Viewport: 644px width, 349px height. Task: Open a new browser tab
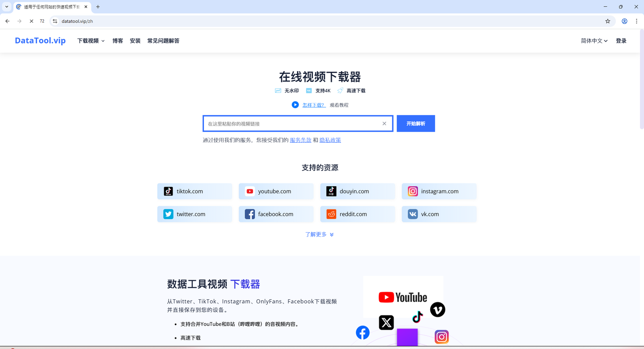(98, 7)
